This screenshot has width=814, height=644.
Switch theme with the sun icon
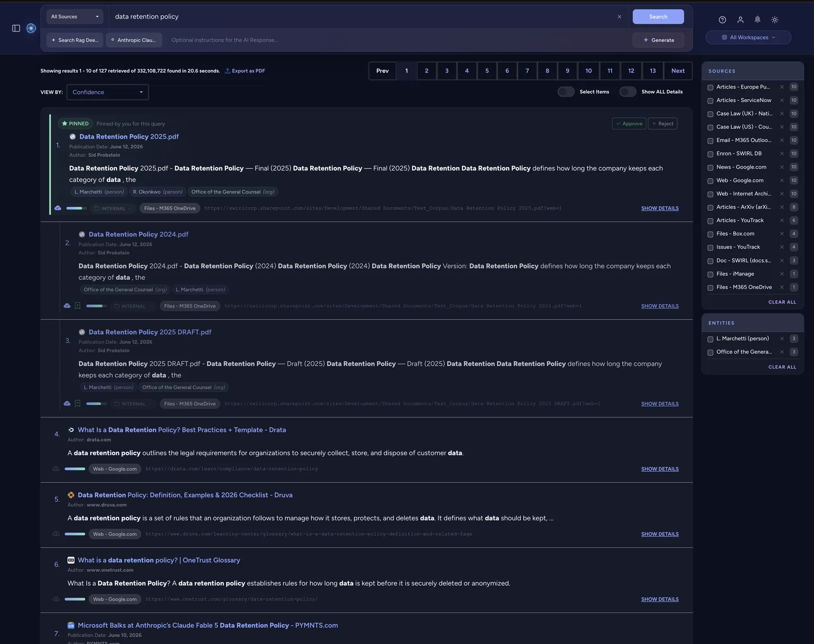click(775, 19)
